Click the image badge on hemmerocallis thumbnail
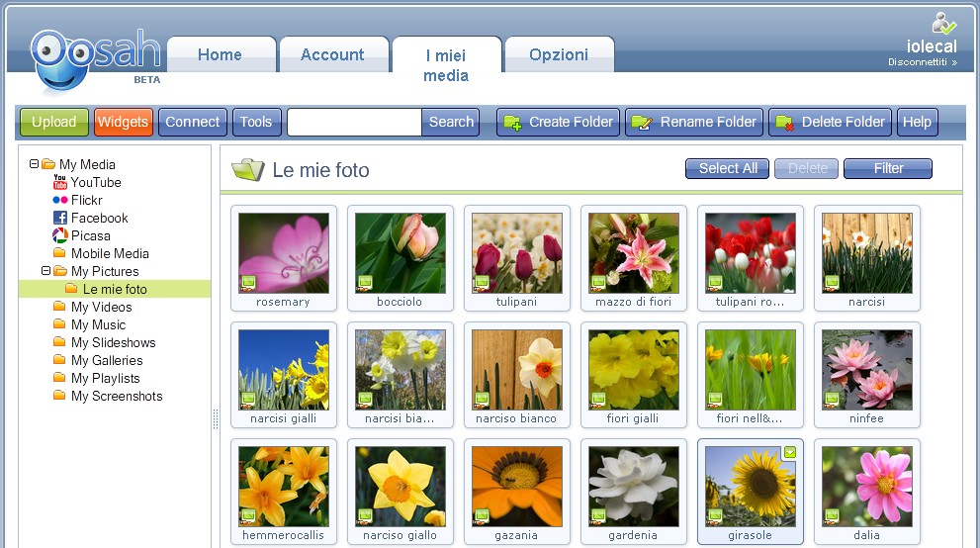Screen dimensions: 980x548 click(248, 516)
